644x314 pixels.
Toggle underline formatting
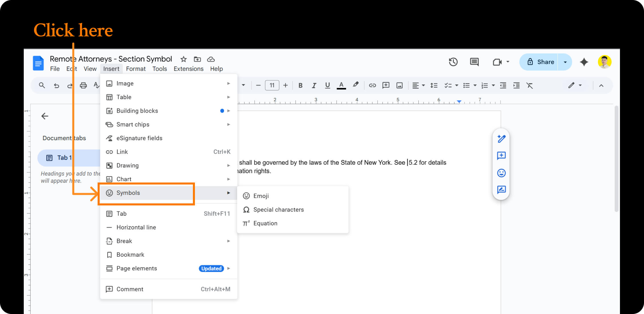(x=327, y=85)
